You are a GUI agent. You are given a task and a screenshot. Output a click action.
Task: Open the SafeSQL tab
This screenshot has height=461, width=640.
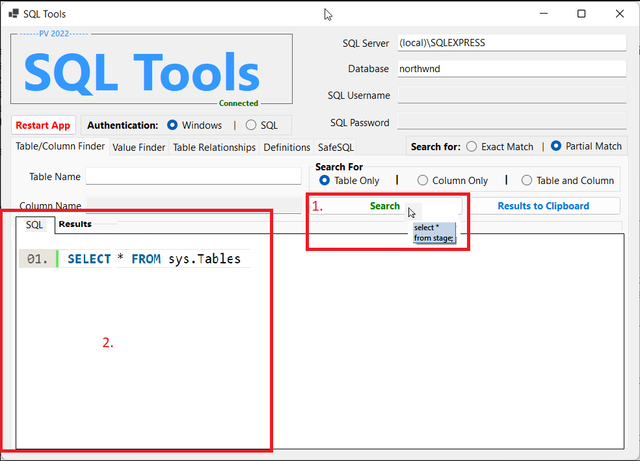click(x=336, y=147)
